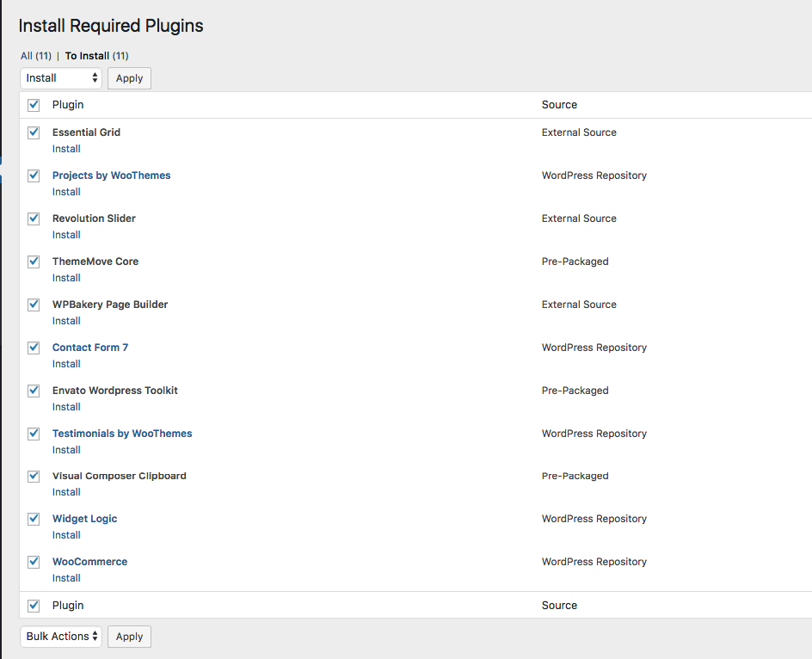
Task: Open the bottom Bulk Actions dropdown
Action: 61,637
